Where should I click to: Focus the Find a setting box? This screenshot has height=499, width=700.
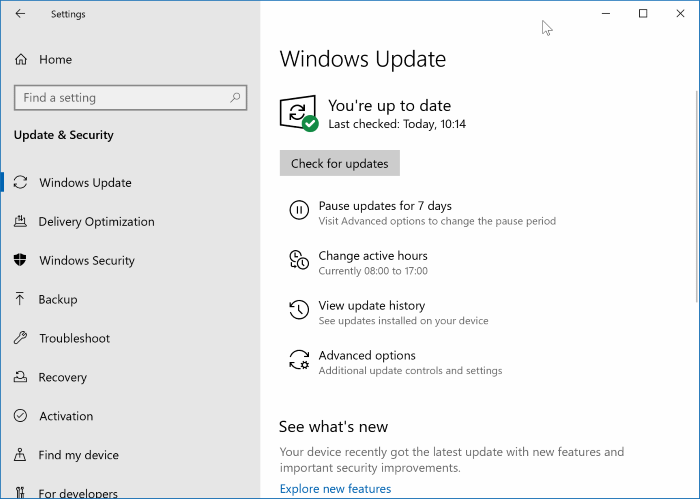point(130,97)
